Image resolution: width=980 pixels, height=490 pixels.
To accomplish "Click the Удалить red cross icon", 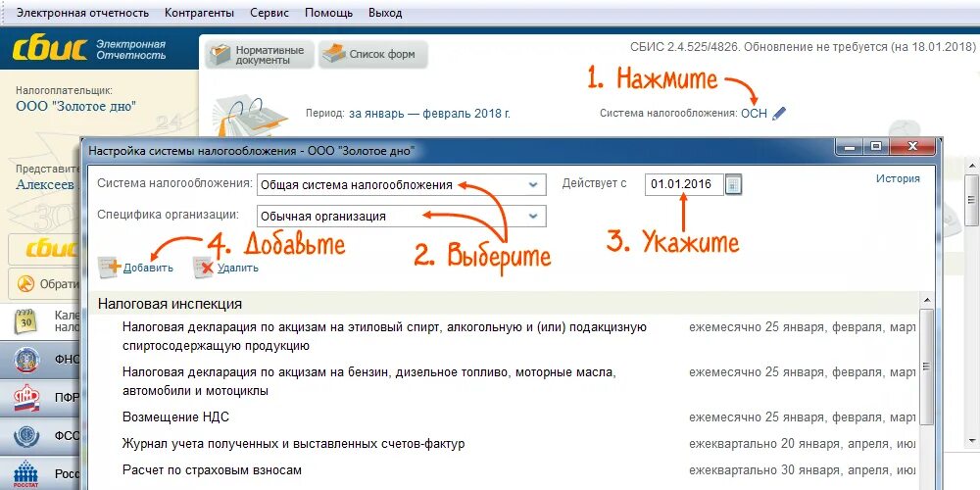I will click(x=203, y=268).
